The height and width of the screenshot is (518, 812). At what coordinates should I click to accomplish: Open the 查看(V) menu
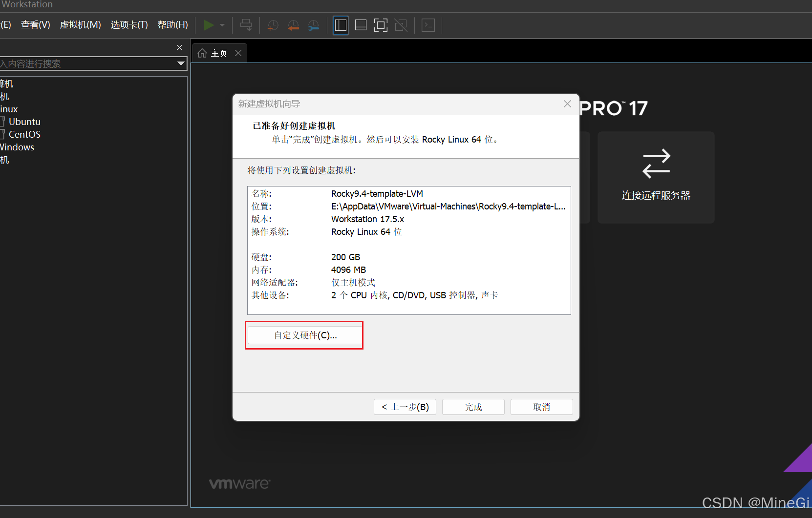pos(36,25)
